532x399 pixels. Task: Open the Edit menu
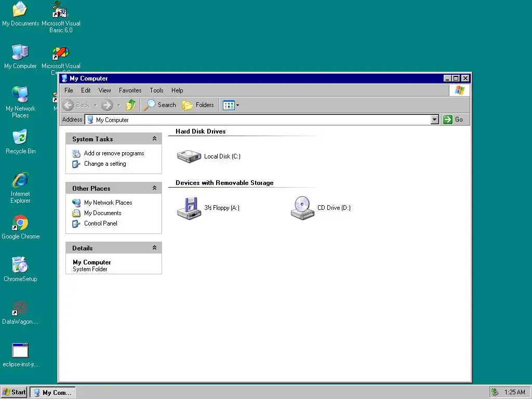click(86, 90)
